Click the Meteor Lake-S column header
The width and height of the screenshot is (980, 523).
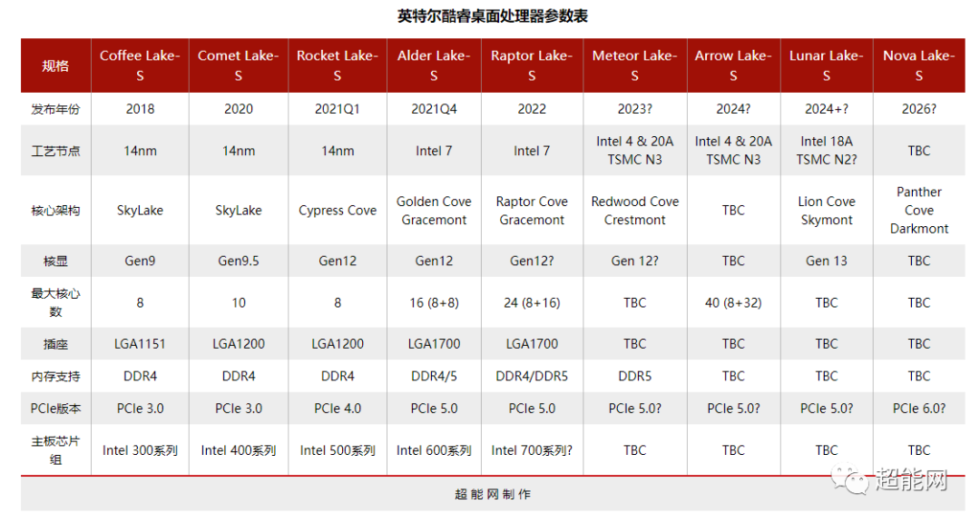click(x=635, y=65)
